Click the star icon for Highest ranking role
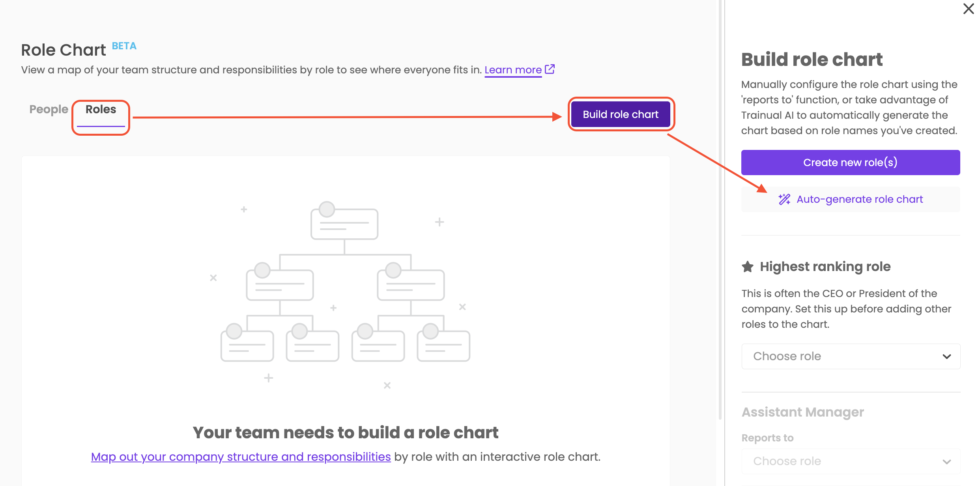This screenshot has width=980, height=486. (748, 267)
